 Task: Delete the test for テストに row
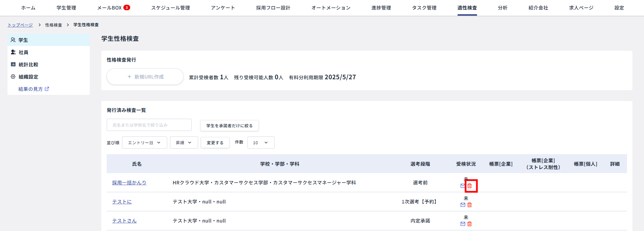[469, 205]
